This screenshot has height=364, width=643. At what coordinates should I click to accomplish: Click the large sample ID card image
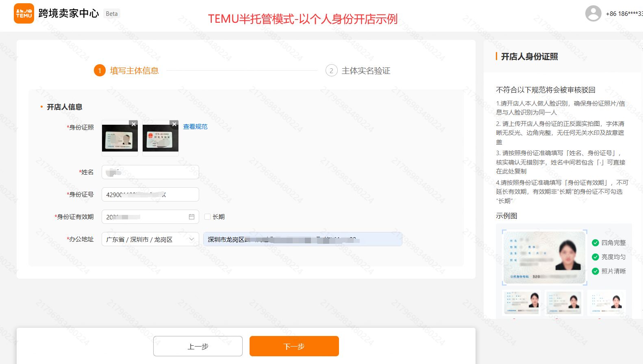coord(545,258)
